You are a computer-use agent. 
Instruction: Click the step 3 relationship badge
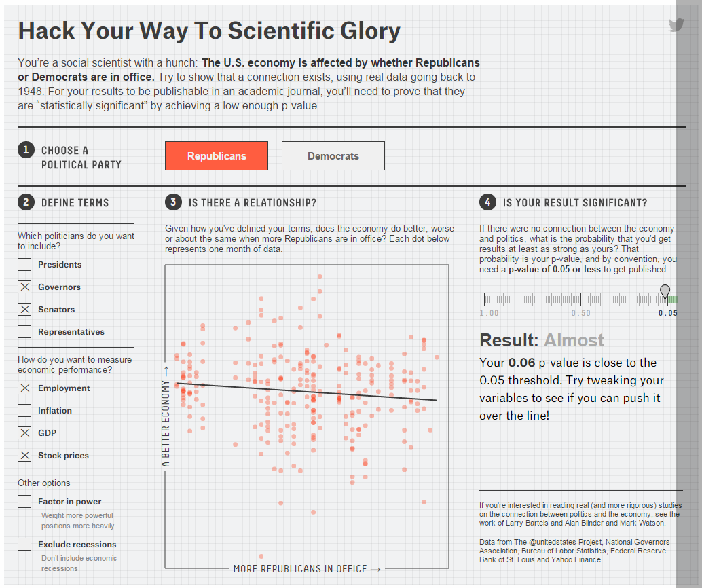[173, 202]
